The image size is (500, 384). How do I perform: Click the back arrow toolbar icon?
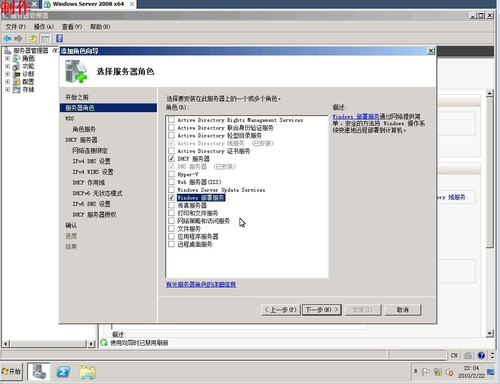tap(7, 38)
